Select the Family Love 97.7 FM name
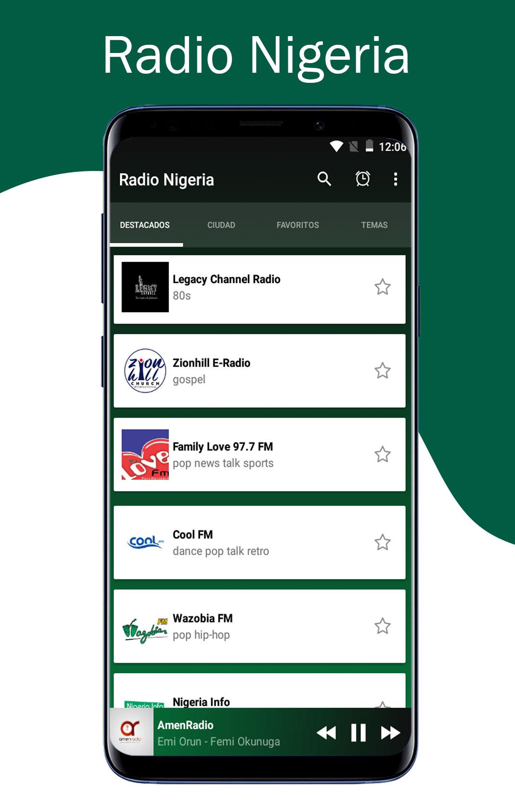 point(223,447)
